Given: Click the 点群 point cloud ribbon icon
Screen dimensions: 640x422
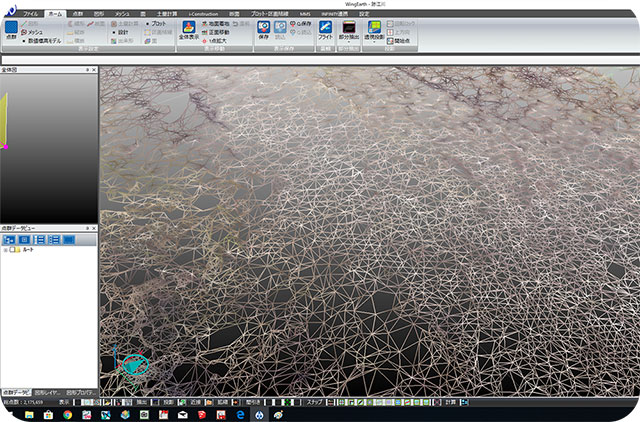Looking at the screenshot, I should click(12, 29).
